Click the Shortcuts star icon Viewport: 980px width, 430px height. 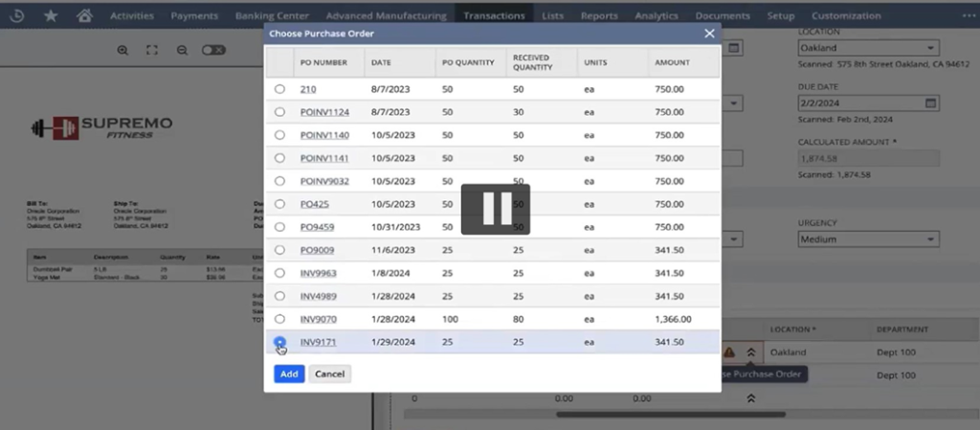tap(51, 15)
